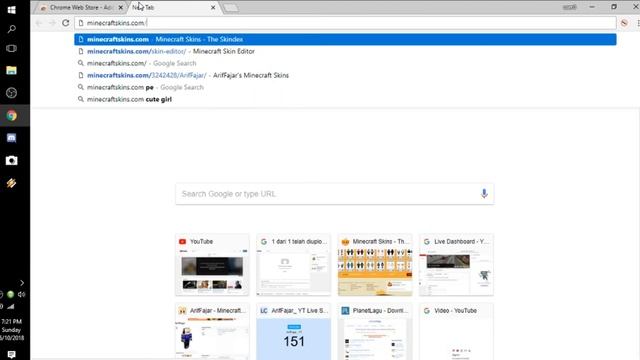Viewport: 640px width, 360px height.
Task: Click the browser back arrow
Action: [x=39, y=23]
